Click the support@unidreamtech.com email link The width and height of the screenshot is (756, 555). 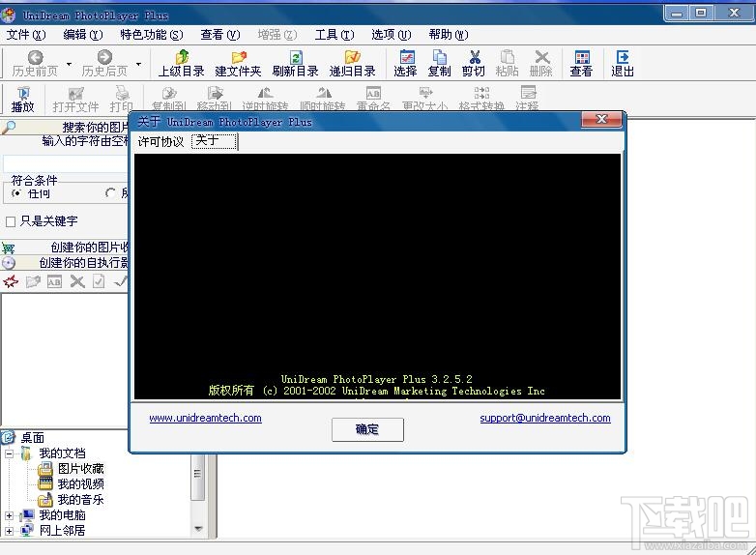click(x=545, y=418)
